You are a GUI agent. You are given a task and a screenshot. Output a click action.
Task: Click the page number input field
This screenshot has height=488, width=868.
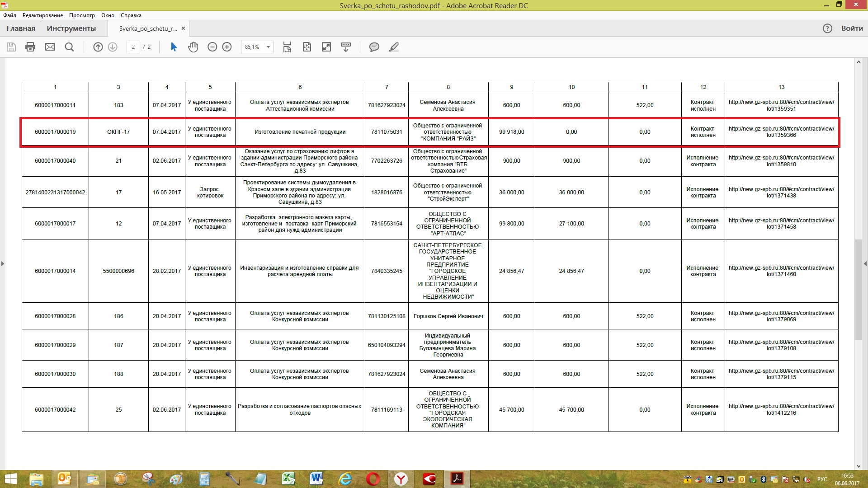pos(133,47)
